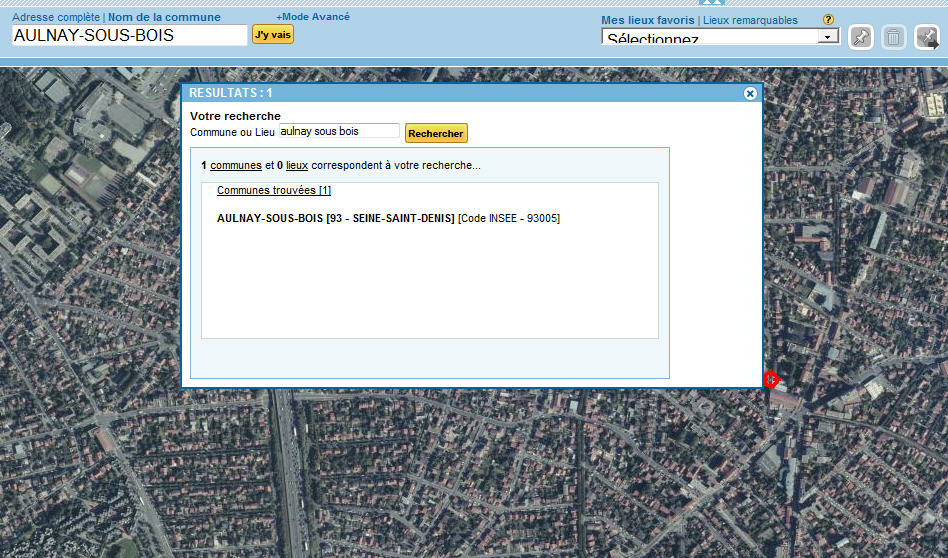948x558 pixels.
Task: Click the Communes trouvées [1] heading
Action: 273,190
